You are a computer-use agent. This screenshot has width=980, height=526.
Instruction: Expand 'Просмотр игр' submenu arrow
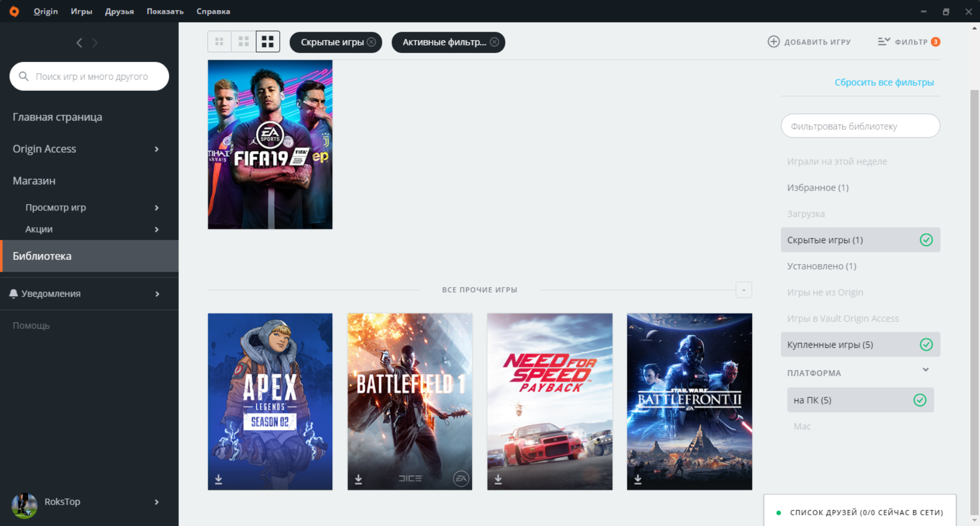(x=157, y=208)
